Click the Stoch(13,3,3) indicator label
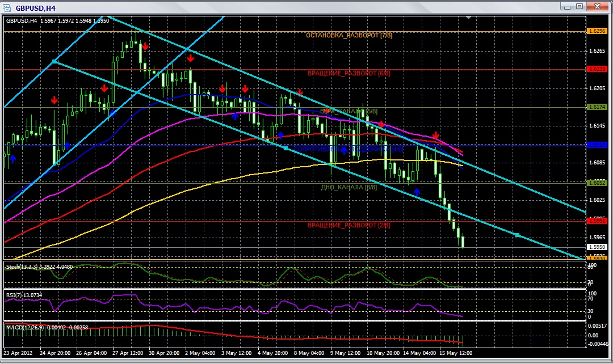613x364 pixels. click(x=39, y=266)
